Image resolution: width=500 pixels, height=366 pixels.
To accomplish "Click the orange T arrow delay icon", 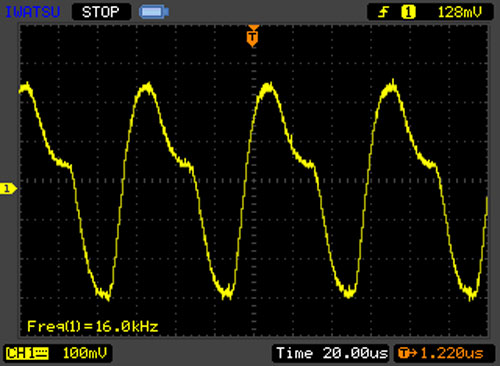I will click(407, 353).
